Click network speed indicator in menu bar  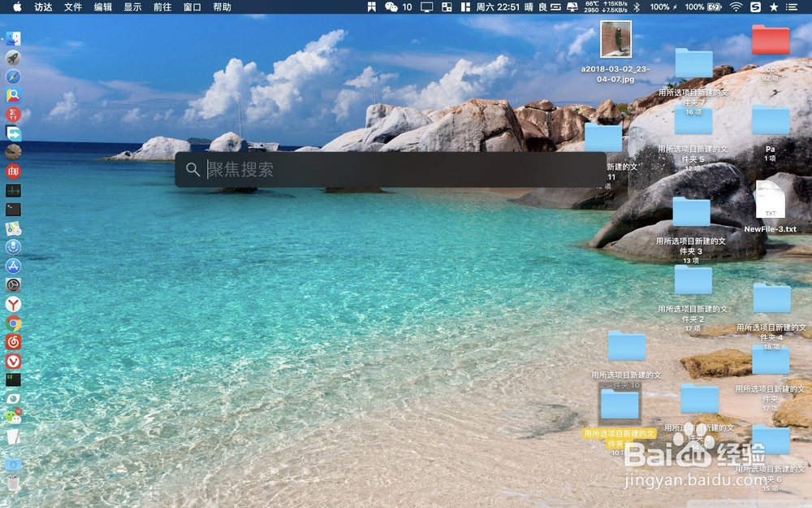pos(614,7)
